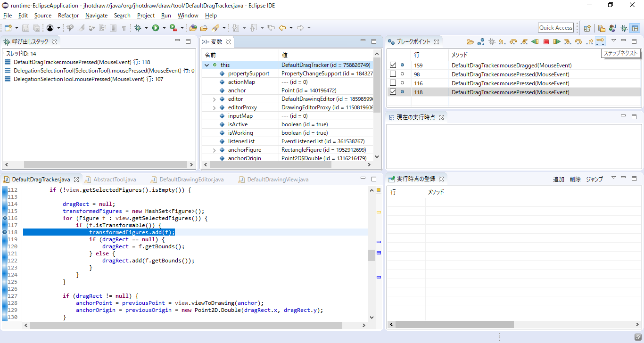Open the File menu
Screen dimensions: 644x343
coord(8,16)
